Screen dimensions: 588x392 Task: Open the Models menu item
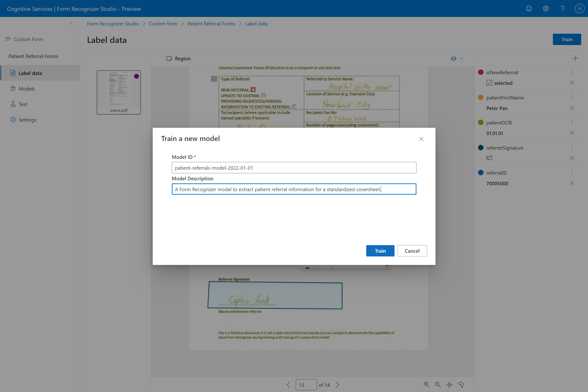pyautogui.click(x=26, y=89)
